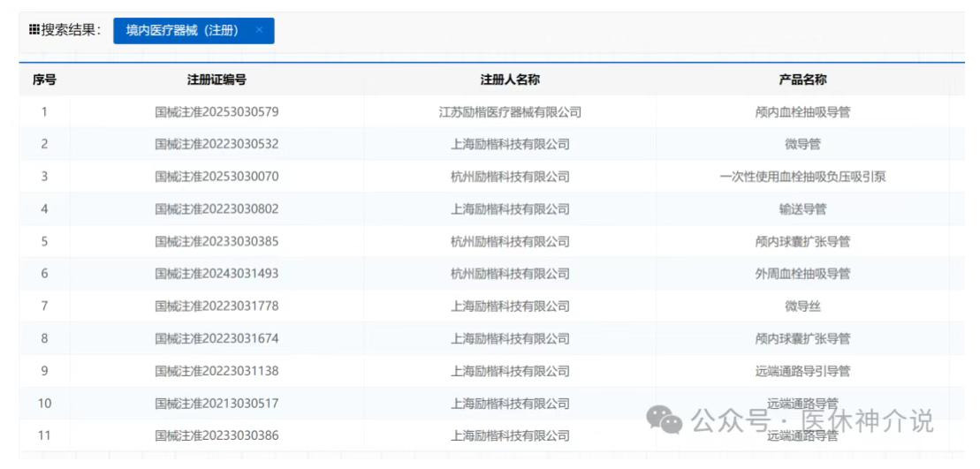
Task: Click 杭州励楷科技有限公司 in row 5
Action: pos(510,242)
